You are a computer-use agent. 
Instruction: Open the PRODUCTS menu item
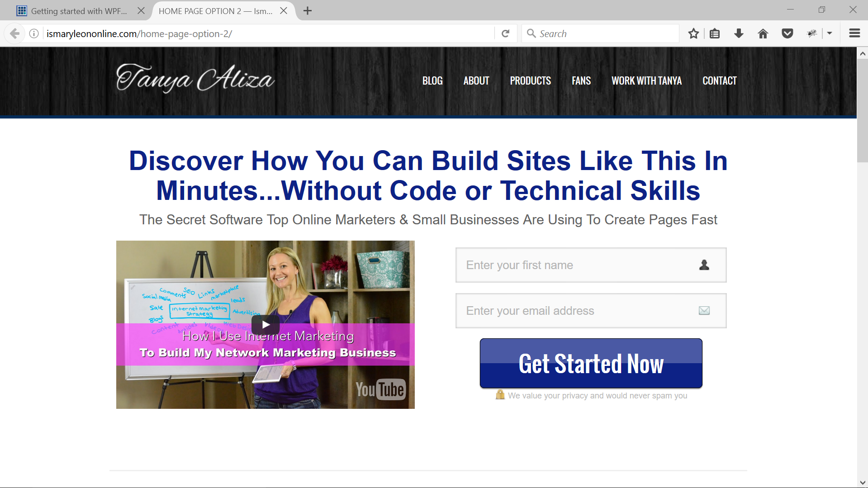(531, 81)
